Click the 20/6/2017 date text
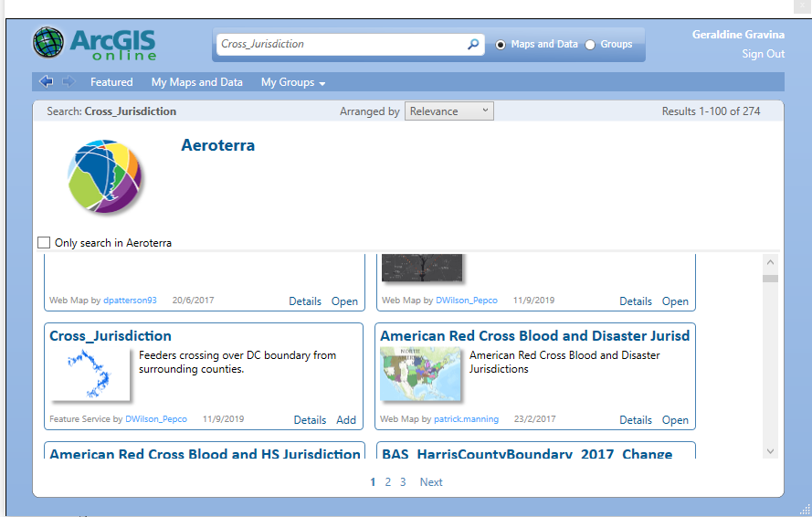This screenshot has height=517, width=812. click(x=193, y=300)
